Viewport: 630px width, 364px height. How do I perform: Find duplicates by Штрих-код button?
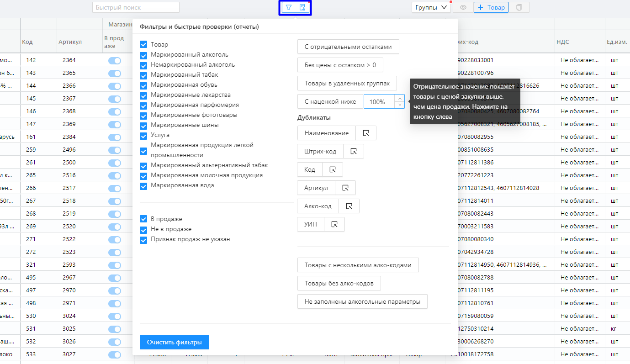(x=320, y=151)
